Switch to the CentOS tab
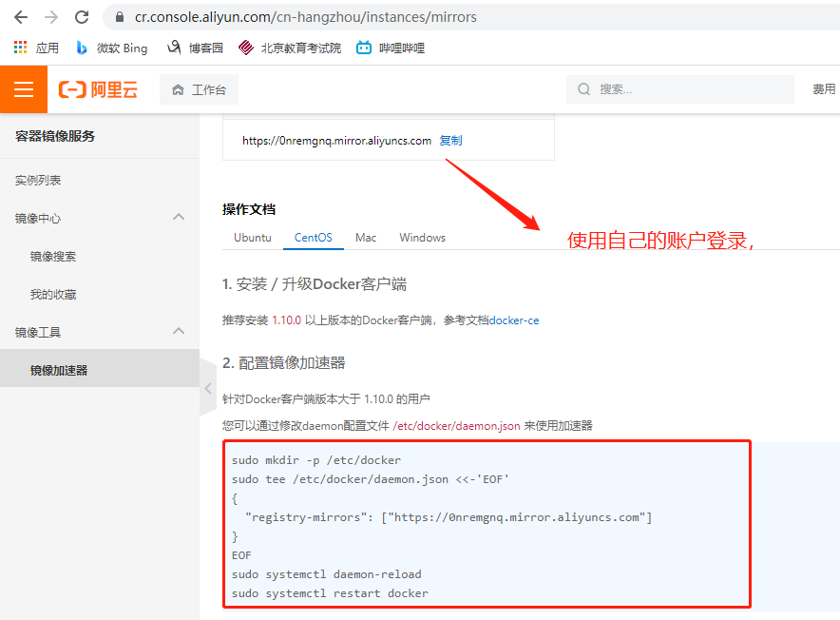 [314, 238]
